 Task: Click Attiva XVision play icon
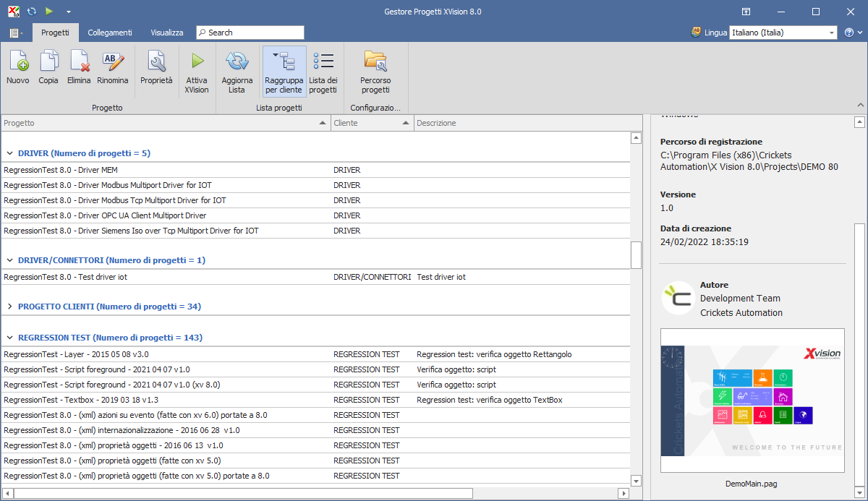(x=197, y=62)
